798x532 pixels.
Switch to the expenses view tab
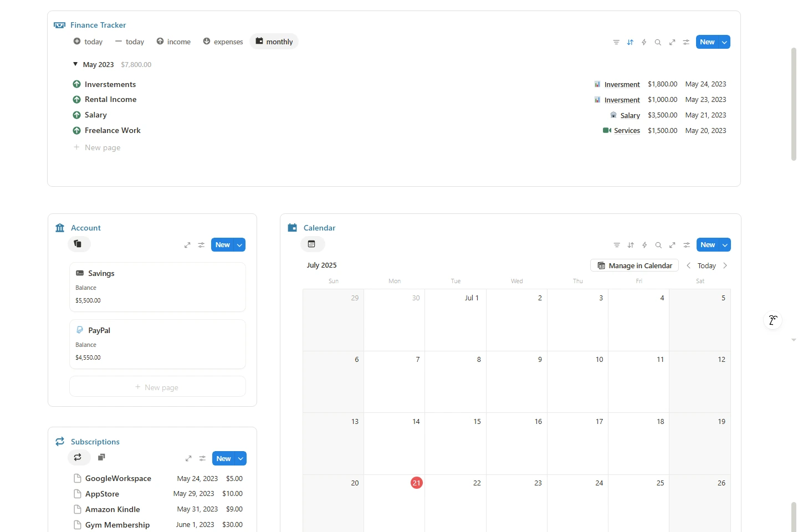pos(223,42)
